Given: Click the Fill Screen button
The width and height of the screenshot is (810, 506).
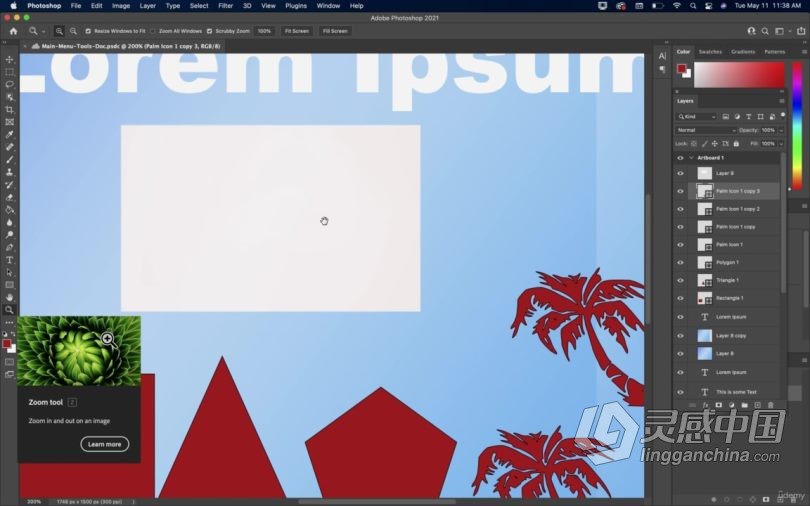Looking at the screenshot, I should pos(335,31).
